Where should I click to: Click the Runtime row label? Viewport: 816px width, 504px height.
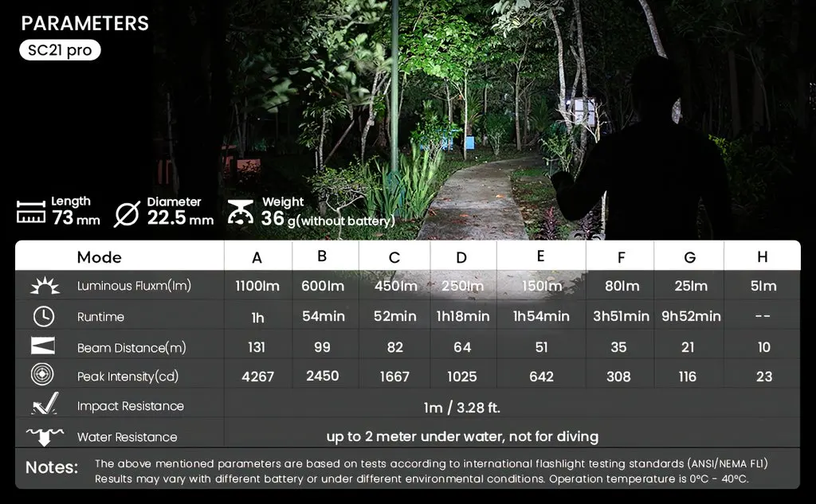click(x=100, y=317)
